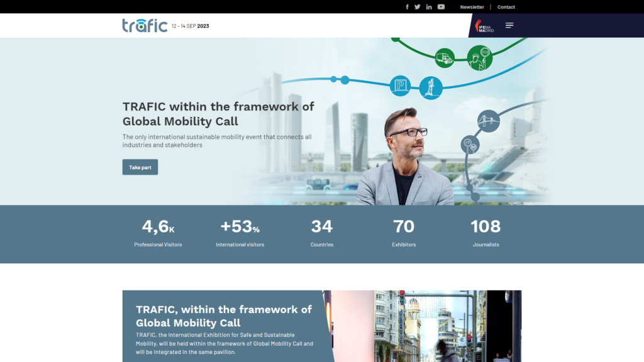Click the 34 Countries stat
The image size is (644, 362).
click(321, 233)
